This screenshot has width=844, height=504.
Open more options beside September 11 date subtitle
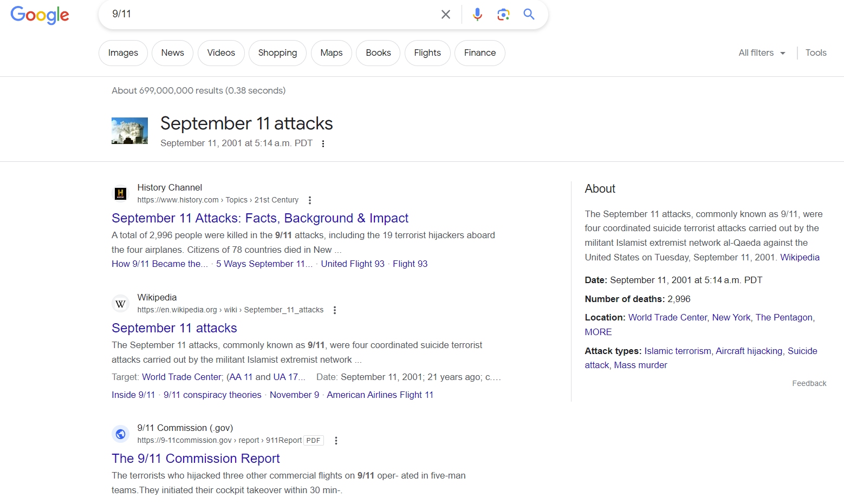pos(323,143)
